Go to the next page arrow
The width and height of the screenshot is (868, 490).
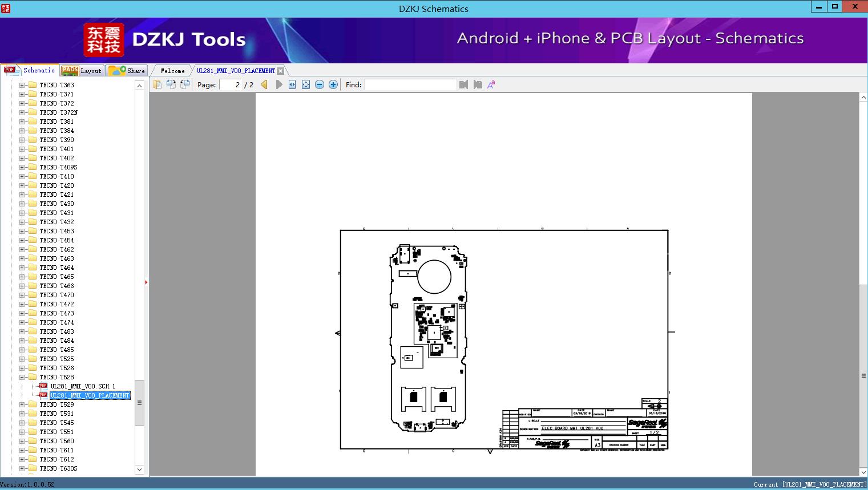pos(278,84)
